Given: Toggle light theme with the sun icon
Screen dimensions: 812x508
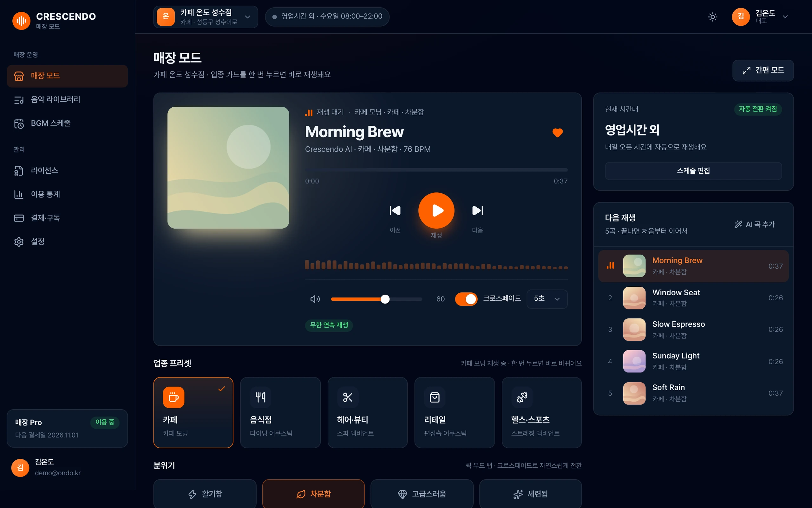Looking at the screenshot, I should pos(712,17).
